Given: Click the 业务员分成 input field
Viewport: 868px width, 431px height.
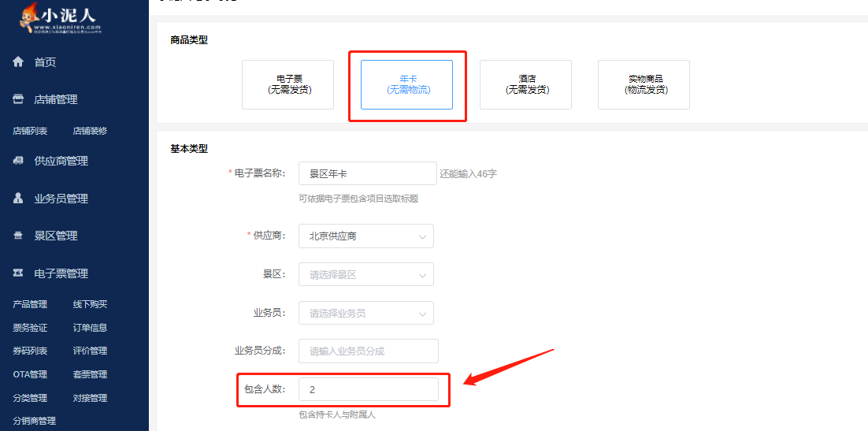Looking at the screenshot, I should point(368,351).
